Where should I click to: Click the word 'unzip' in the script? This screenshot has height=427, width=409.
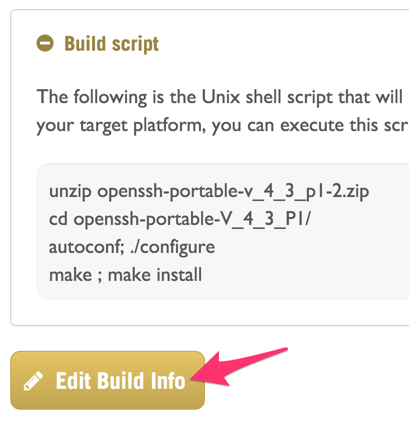click(70, 192)
